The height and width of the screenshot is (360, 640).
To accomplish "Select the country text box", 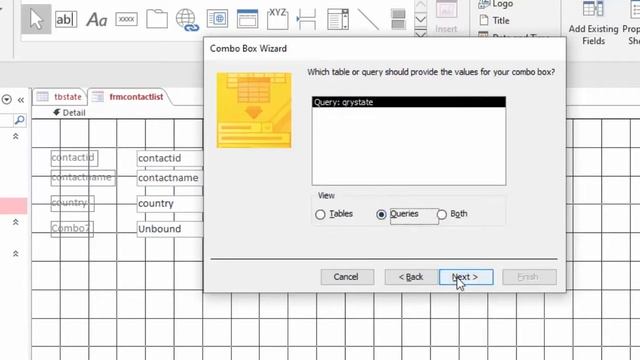I will click(x=170, y=203).
